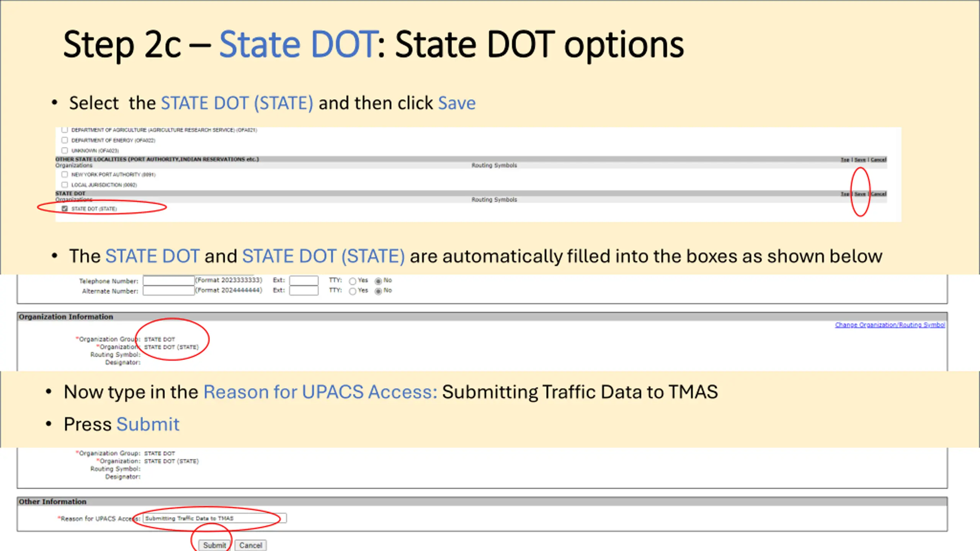
Task: Enable the DEPARTMENT OF ENERGY checkbox
Action: click(x=65, y=140)
